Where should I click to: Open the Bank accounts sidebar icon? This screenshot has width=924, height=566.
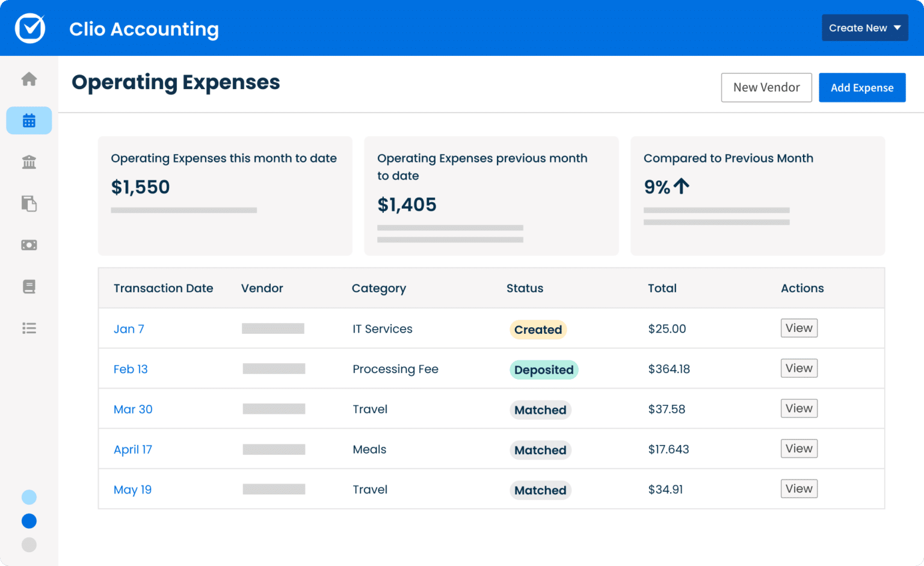pos(29,162)
